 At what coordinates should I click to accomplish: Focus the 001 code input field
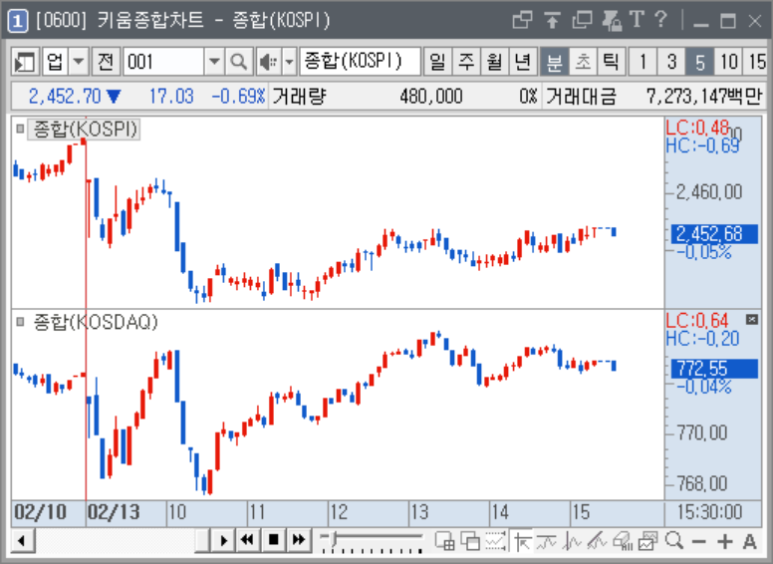(163, 62)
